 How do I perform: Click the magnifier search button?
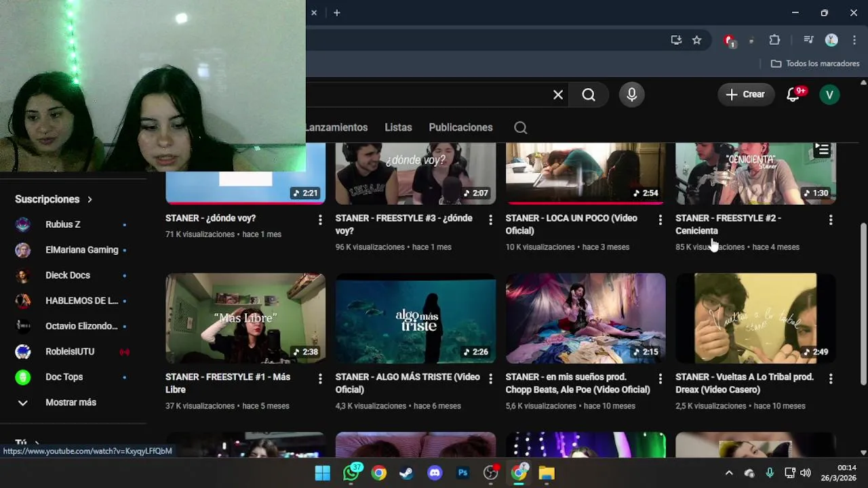point(589,95)
